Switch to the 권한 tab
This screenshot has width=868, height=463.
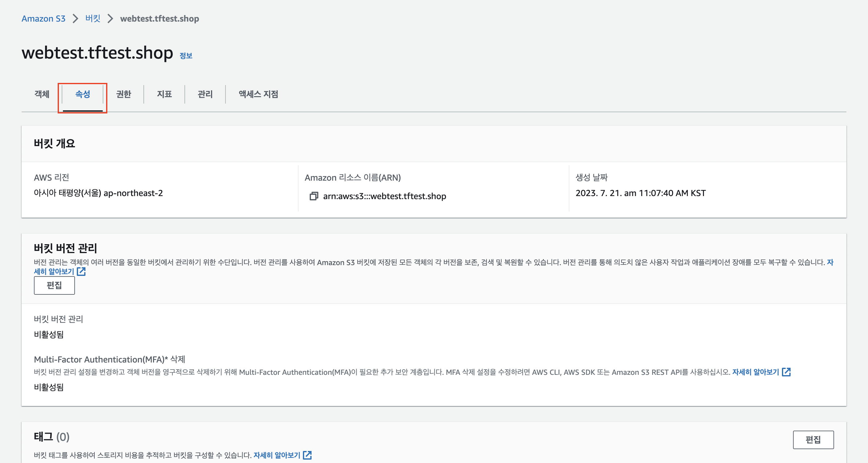[x=124, y=94]
